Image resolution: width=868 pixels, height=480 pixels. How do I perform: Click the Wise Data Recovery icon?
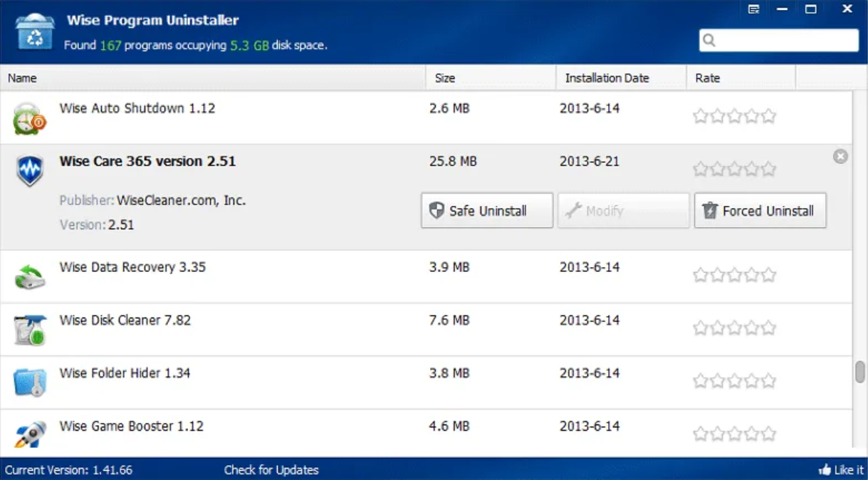click(x=29, y=277)
